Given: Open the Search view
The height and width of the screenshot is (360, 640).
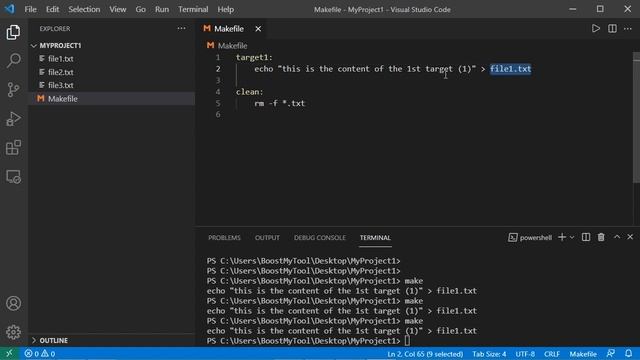Looking at the screenshot, I should pos(13,61).
